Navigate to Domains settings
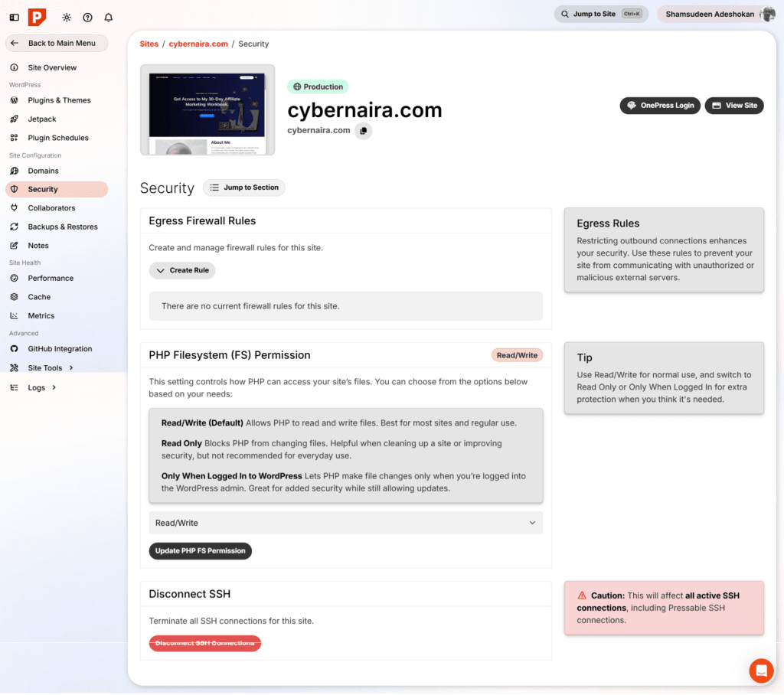The width and height of the screenshot is (784, 695). 44,171
